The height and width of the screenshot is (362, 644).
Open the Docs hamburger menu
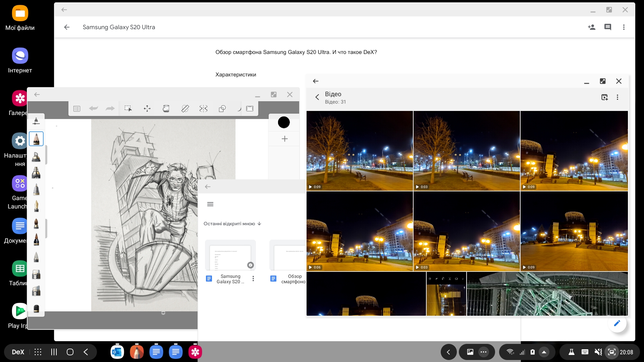(210, 204)
